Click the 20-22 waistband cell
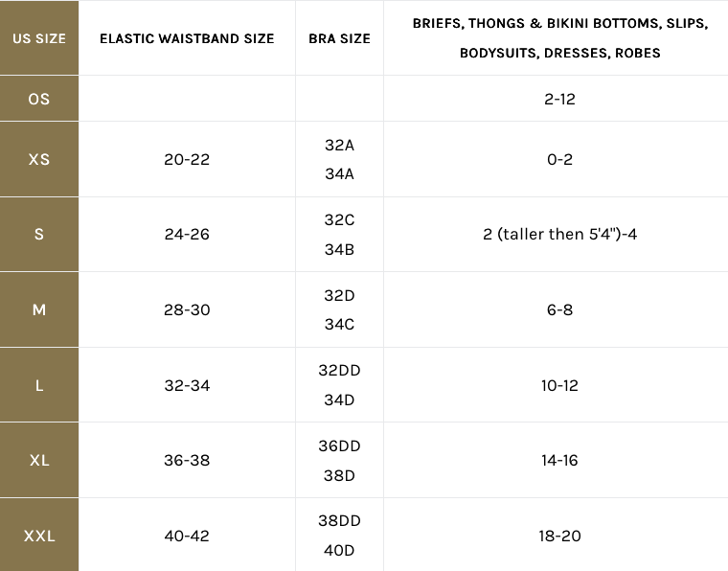This screenshot has height=571, width=728. 187,159
